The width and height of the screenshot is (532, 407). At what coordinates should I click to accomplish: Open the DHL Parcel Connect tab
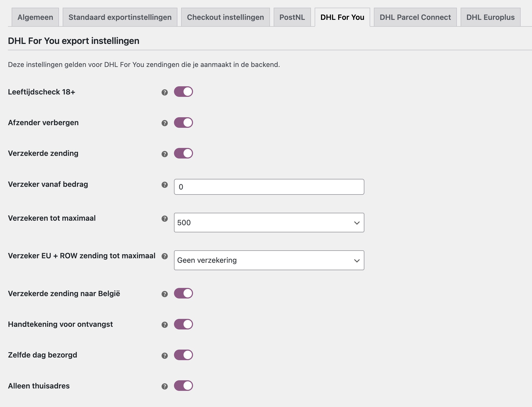[x=415, y=17]
